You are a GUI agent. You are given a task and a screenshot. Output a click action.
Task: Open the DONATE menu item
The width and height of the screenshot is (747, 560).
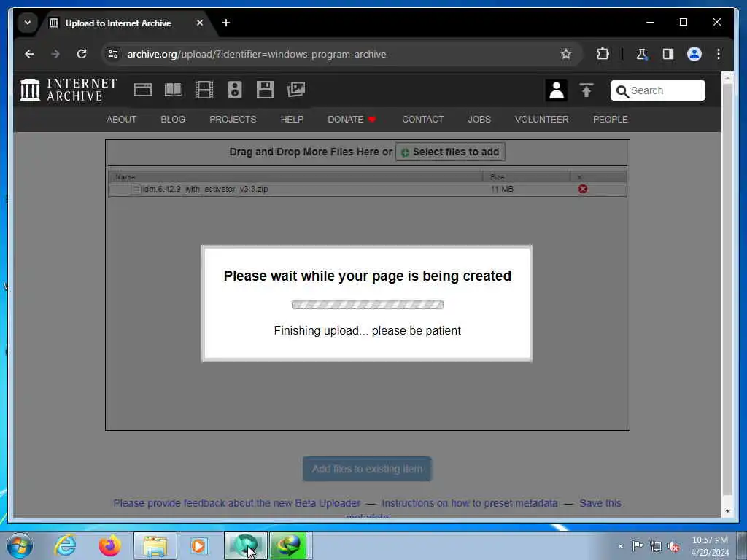(352, 119)
